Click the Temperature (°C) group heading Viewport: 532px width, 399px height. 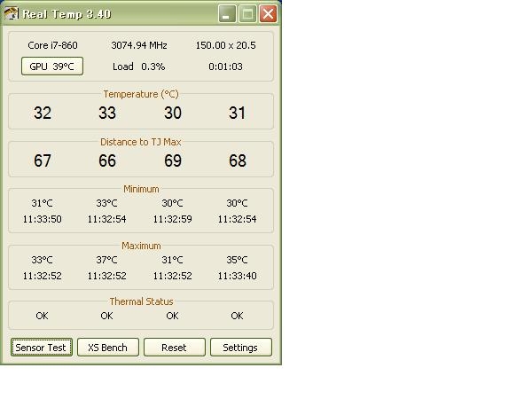141,94
